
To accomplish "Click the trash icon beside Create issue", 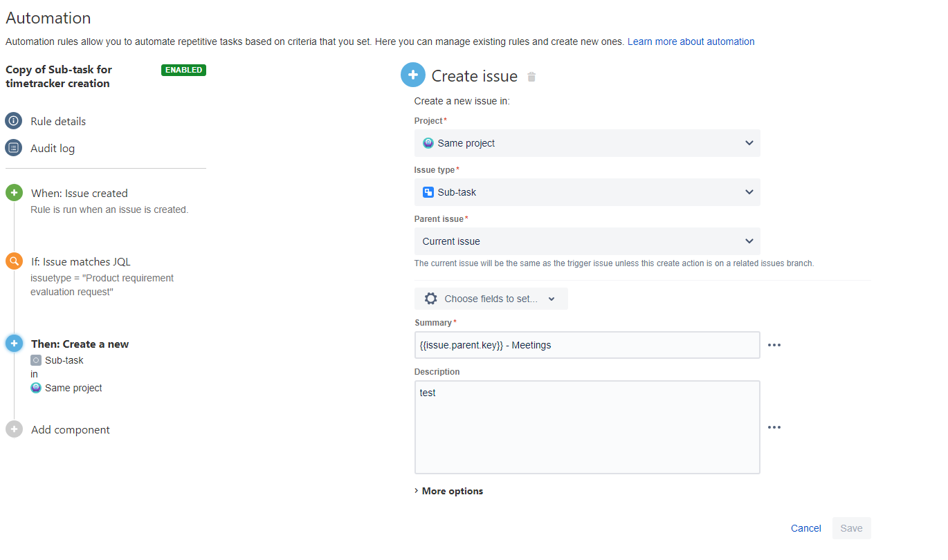I will pos(531,77).
